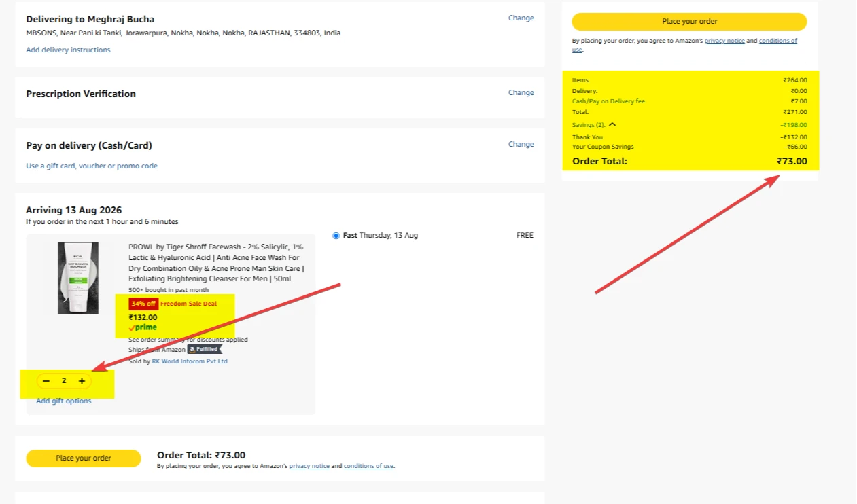
Task: Click the 34% off deal badge
Action: pyautogui.click(x=143, y=304)
